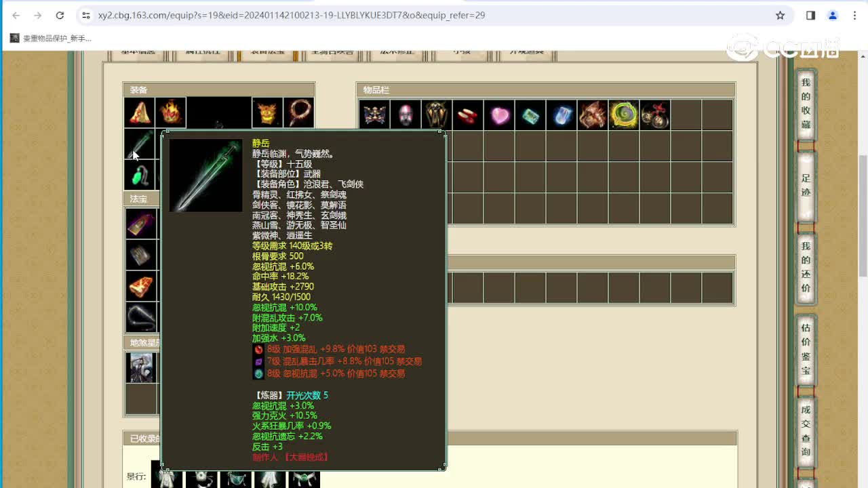Click the golden armor inventory item
This screenshot has height=488, width=868.
coord(437,115)
